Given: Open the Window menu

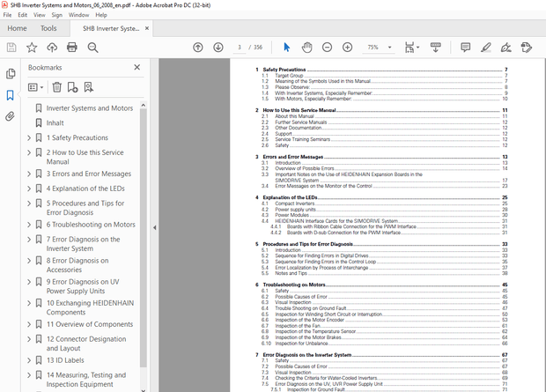Looking at the screenshot, I should tap(78, 15).
